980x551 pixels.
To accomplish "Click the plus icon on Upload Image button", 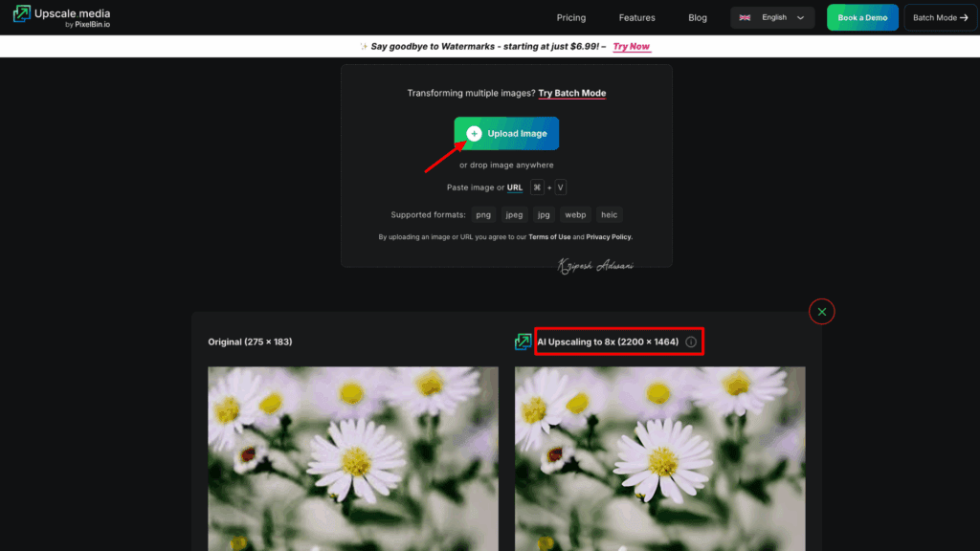I will (474, 133).
